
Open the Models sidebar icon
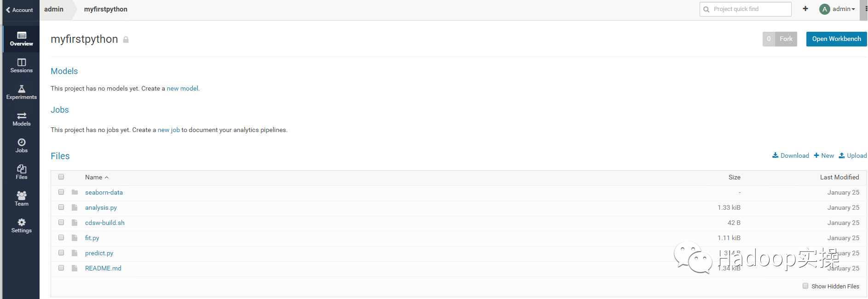pos(21,116)
